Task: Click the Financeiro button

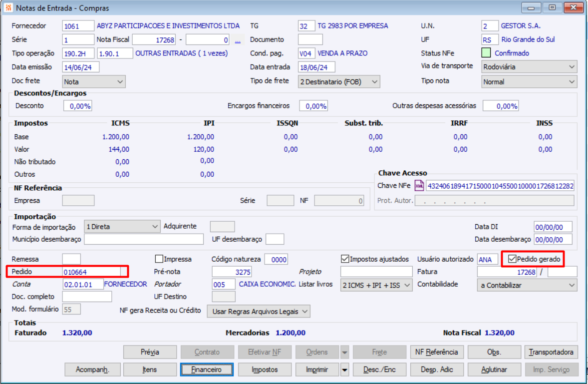Action: pos(207,370)
